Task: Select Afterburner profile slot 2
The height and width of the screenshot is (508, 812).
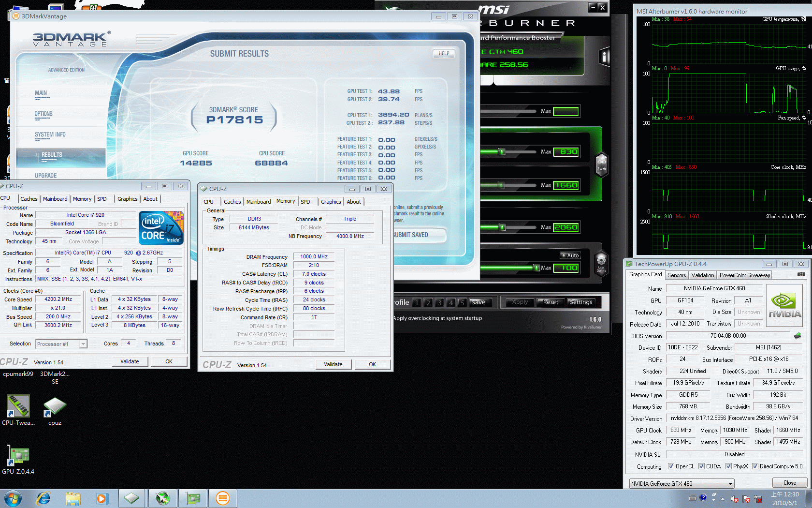Action: (428, 302)
